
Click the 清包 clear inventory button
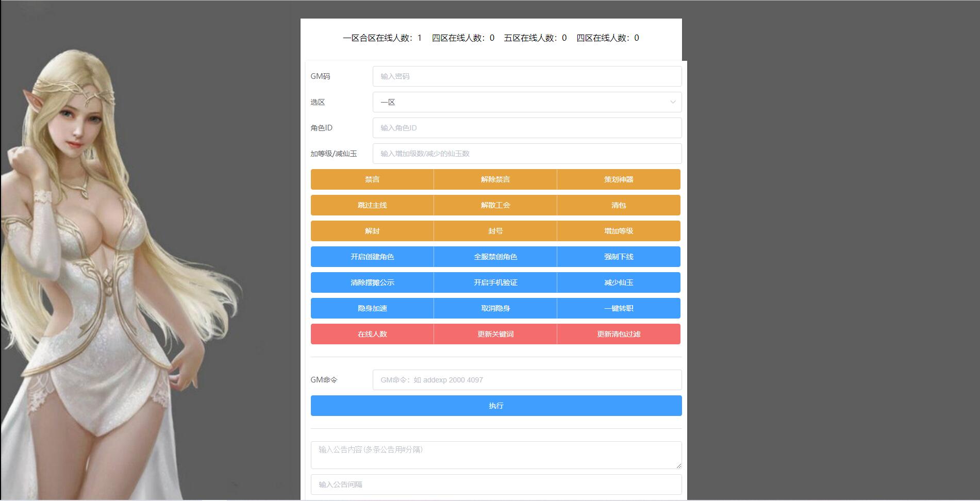pyautogui.click(x=618, y=205)
